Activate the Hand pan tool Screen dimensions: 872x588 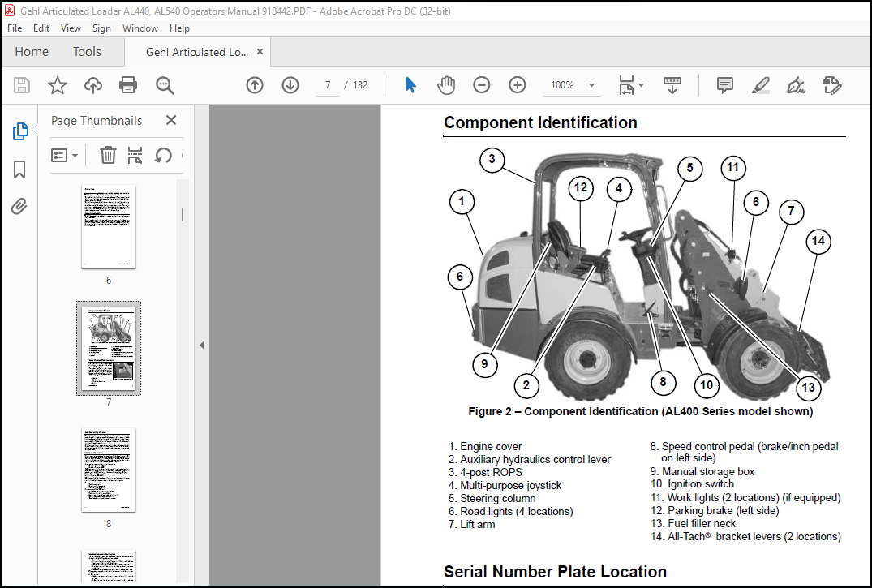(x=446, y=85)
